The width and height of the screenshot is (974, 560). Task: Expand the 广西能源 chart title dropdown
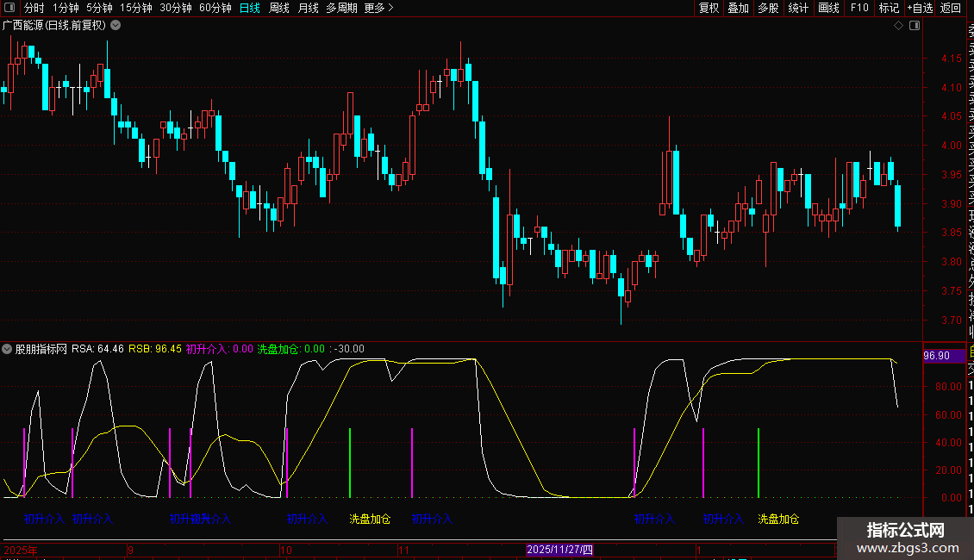click(116, 26)
